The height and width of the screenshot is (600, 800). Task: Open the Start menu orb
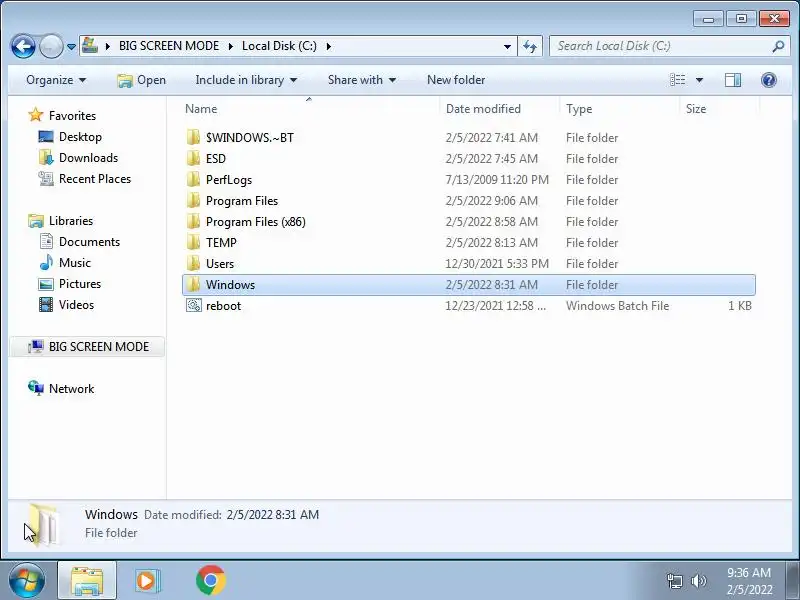point(26,581)
